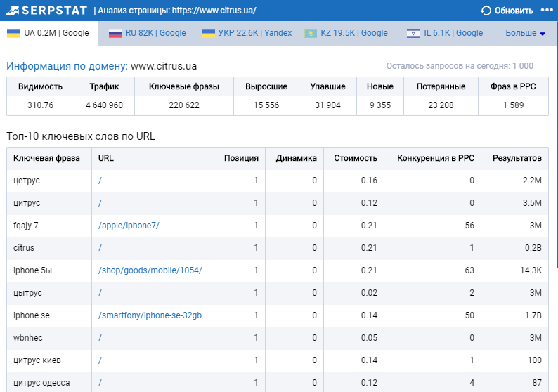The height and width of the screenshot is (392, 558).
Task: Click the Осталось запросов на сегодня counter
Action: pyautogui.click(x=460, y=66)
